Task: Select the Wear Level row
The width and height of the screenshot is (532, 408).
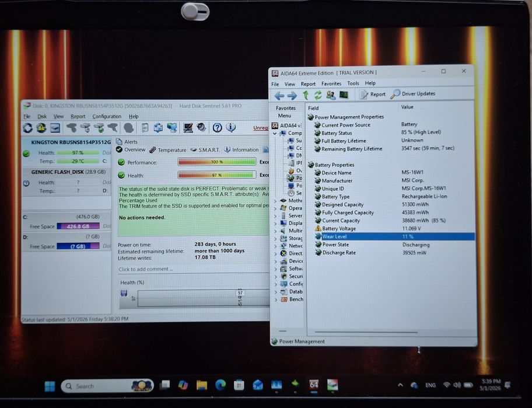Action: [x=394, y=236]
